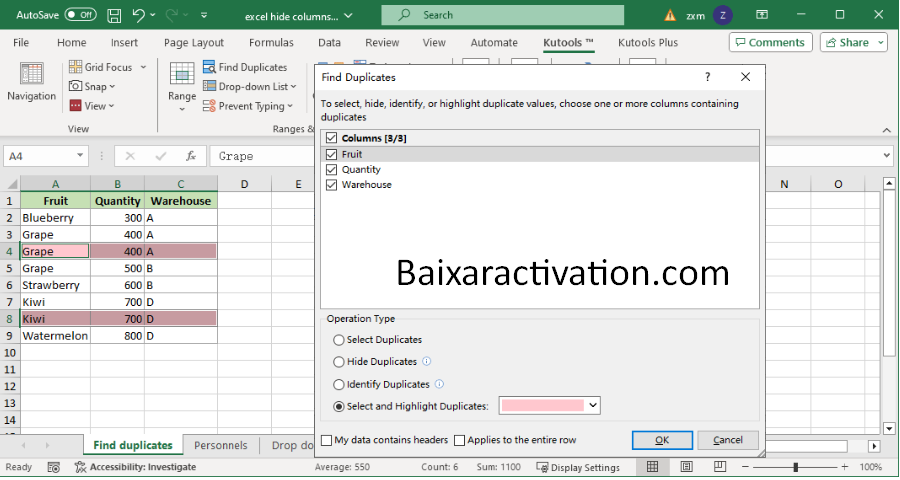Click the Drop-down List icon
Screen dimensions: 900x480
click(209, 86)
